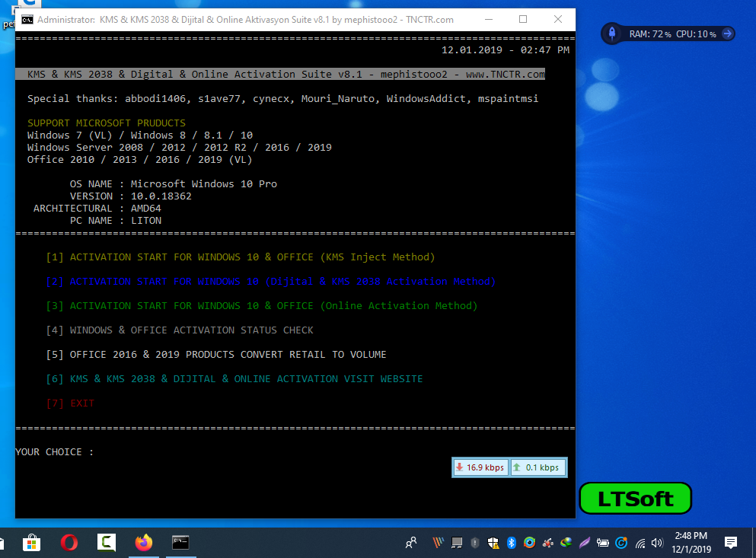Click option [3] Online Activation Method line
The image size is (756, 558).
(x=261, y=306)
